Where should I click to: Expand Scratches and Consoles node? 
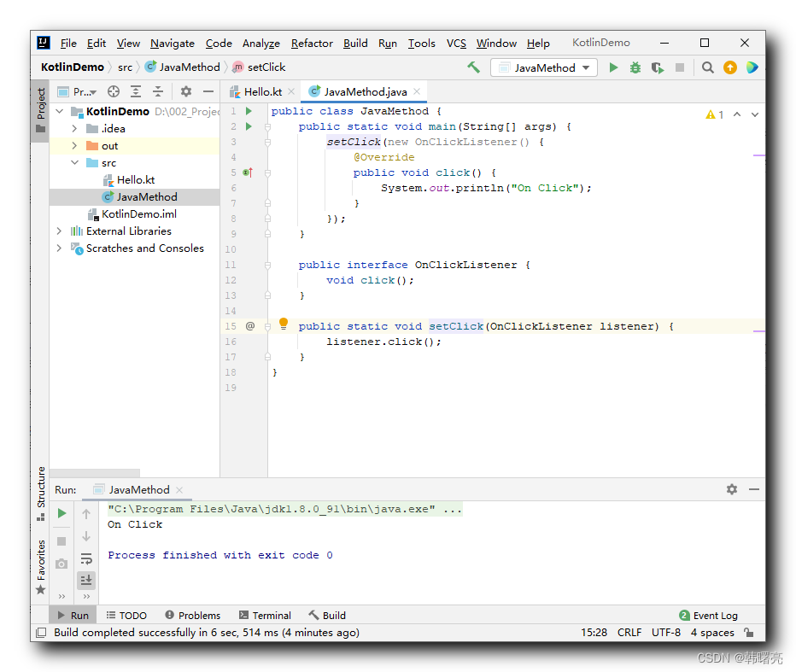tap(60, 248)
